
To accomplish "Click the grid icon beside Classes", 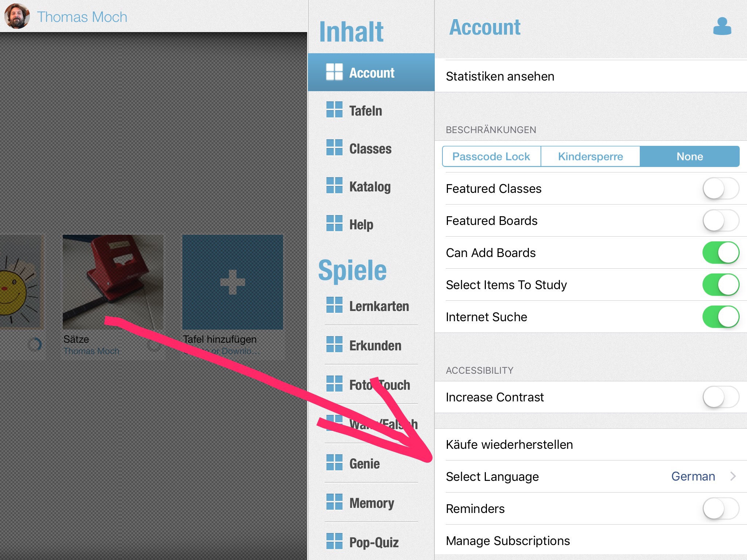I will 334,147.
